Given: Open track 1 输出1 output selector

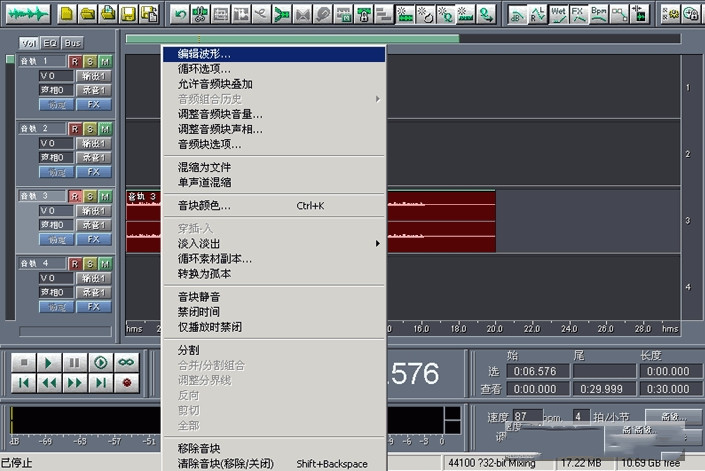Looking at the screenshot, I should [93, 76].
